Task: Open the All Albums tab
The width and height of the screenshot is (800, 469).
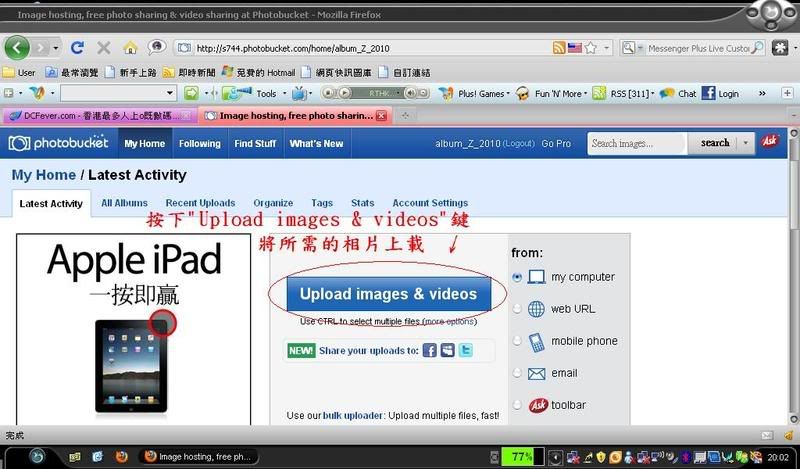Action: [124, 203]
